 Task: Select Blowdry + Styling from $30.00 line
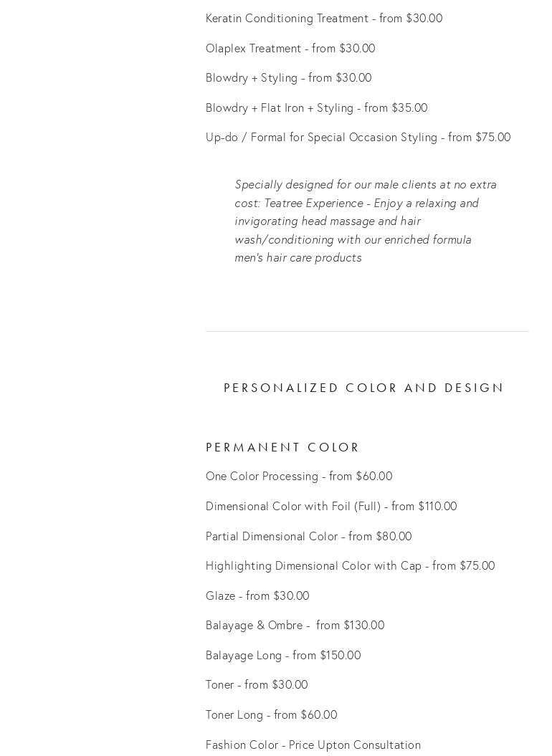(288, 77)
